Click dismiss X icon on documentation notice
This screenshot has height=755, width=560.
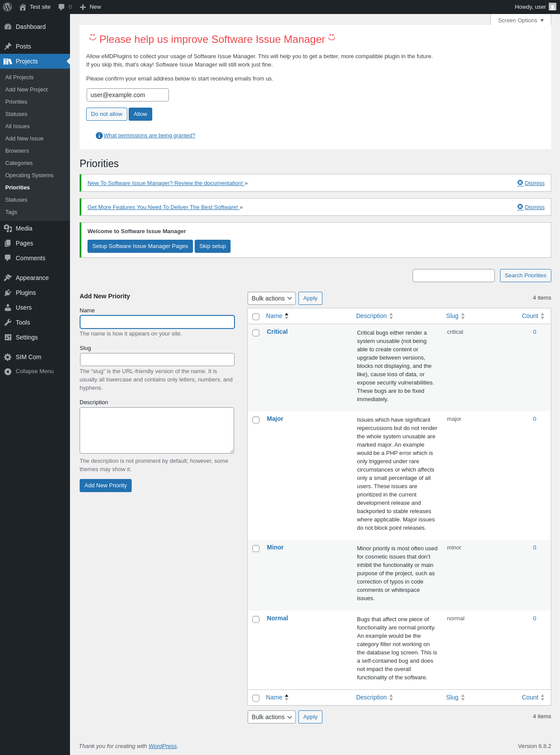520,183
